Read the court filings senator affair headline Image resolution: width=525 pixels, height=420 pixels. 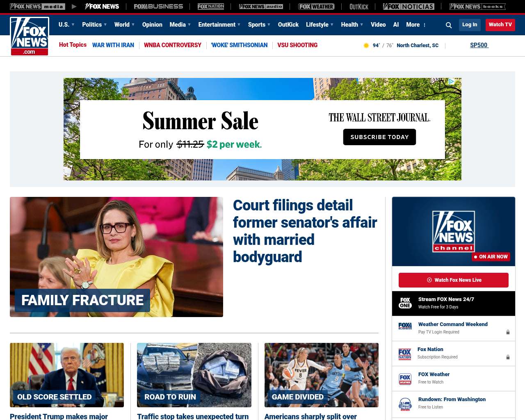tap(305, 231)
